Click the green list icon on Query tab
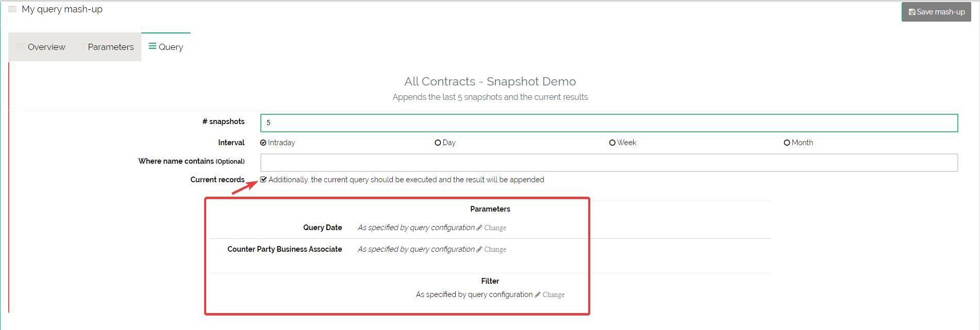 point(152,46)
